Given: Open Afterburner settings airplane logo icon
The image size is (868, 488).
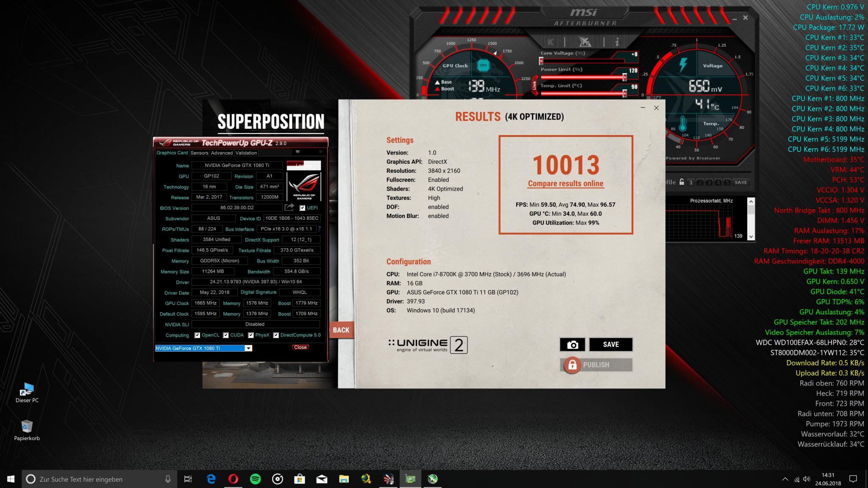Looking at the screenshot, I should tap(585, 42).
